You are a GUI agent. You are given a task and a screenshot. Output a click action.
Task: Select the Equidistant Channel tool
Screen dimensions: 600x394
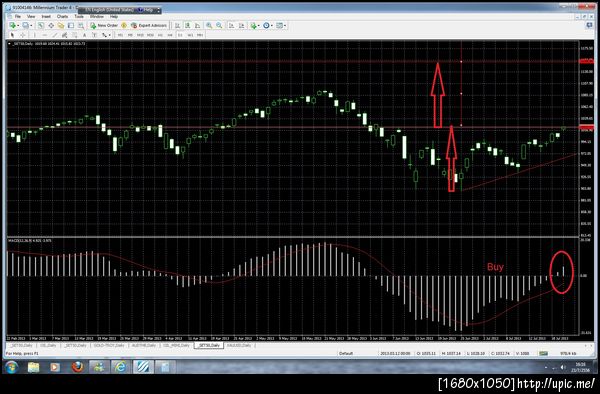64,35
